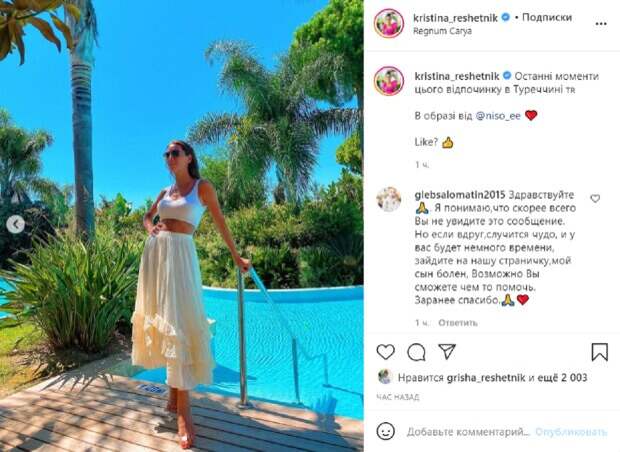This screenshot has width=620, height=452.
Task: Click Ответить to reply to comment
Action: coord(458,323)
